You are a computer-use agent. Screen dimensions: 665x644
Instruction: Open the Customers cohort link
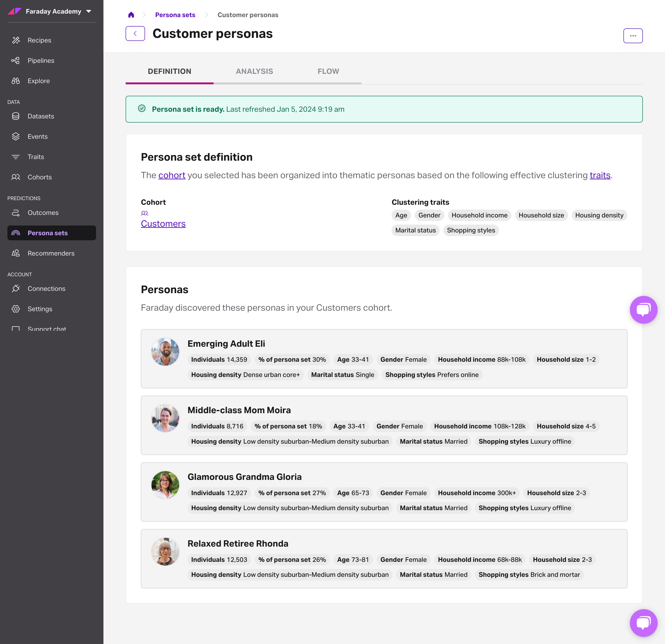[163, 224]
